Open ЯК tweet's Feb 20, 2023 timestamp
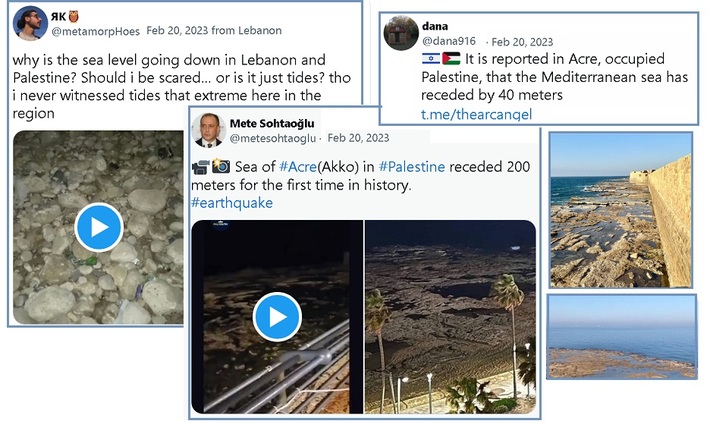The width and height of the screenshot is (710, 424). (x=176, y=31)
